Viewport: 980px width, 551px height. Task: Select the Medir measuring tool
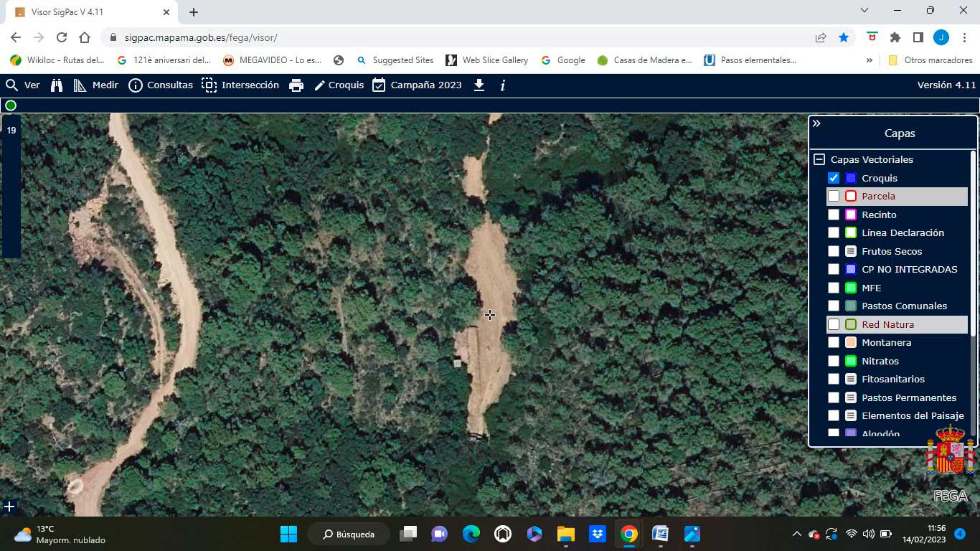coord(96,85)
